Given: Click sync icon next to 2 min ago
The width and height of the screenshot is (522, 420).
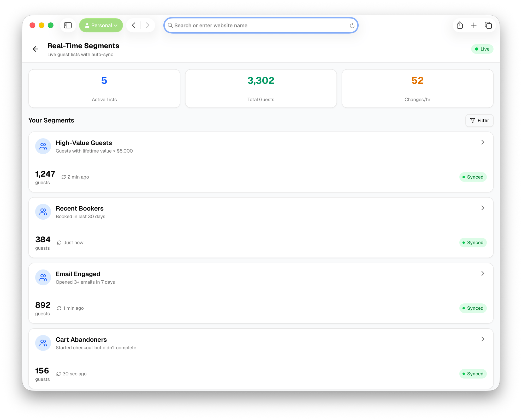Looking at the screenshot, I should point(63,177).
